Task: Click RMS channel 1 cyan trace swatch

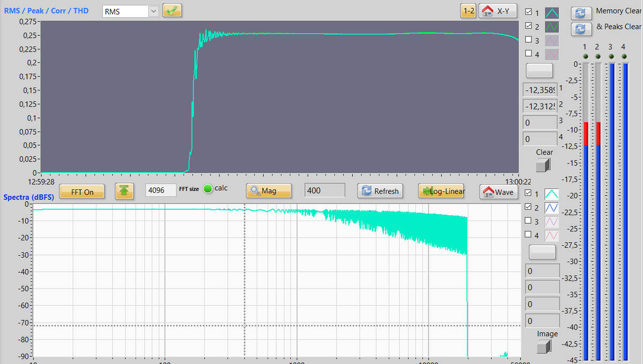Action: pos(552,12)
